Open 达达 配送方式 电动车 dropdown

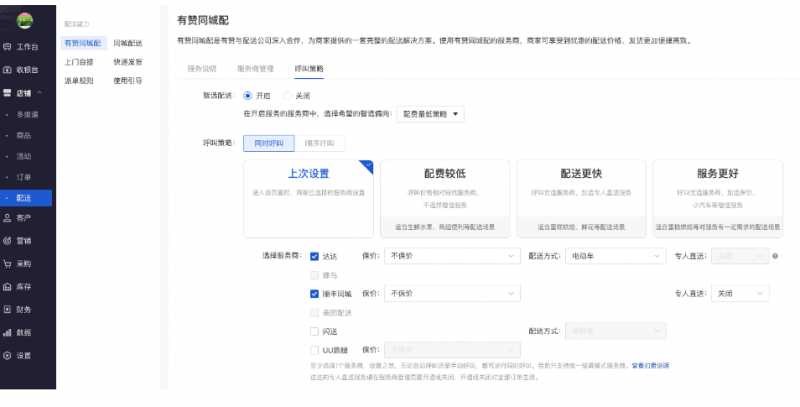click(x=615, y=256)
